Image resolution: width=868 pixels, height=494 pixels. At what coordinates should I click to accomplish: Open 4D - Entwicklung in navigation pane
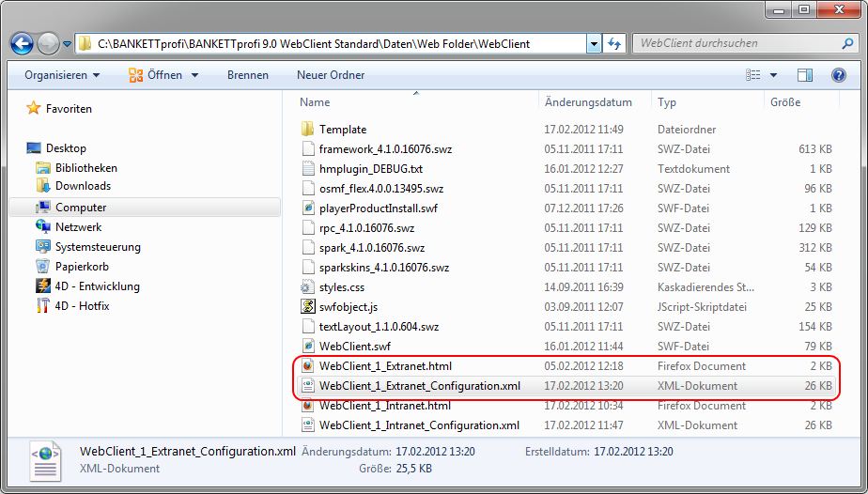click(x=97, y=286)
